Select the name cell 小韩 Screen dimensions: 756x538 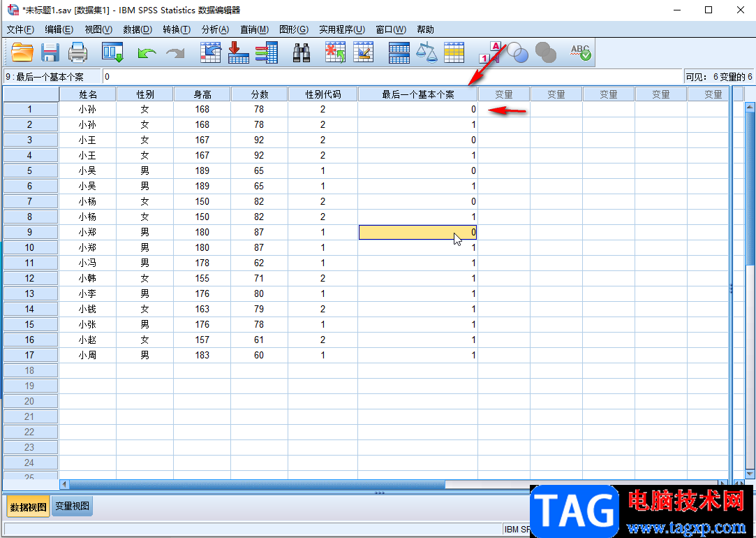click(87, 278)
